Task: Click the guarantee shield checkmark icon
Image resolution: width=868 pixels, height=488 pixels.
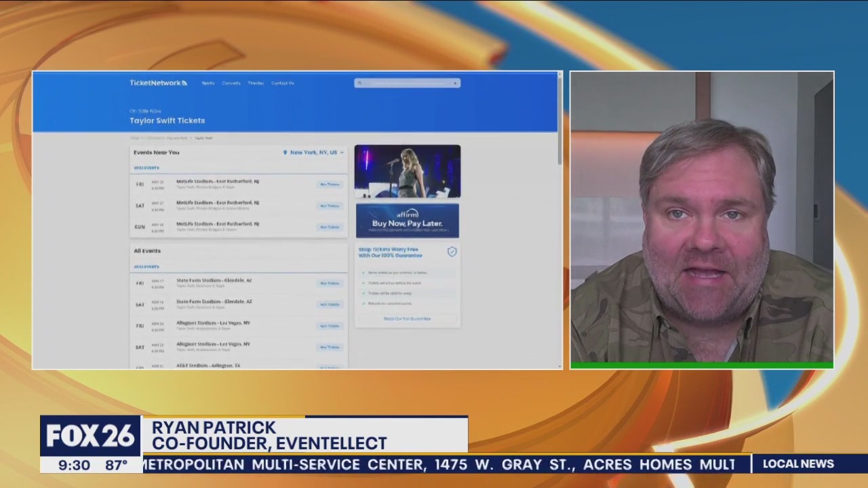Action: 452,252
